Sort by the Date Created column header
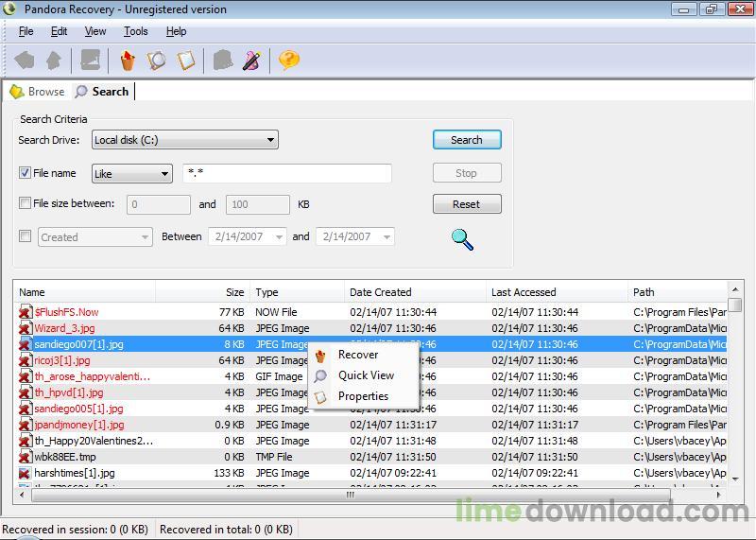 pyautogui.click(x=415, y=292)
